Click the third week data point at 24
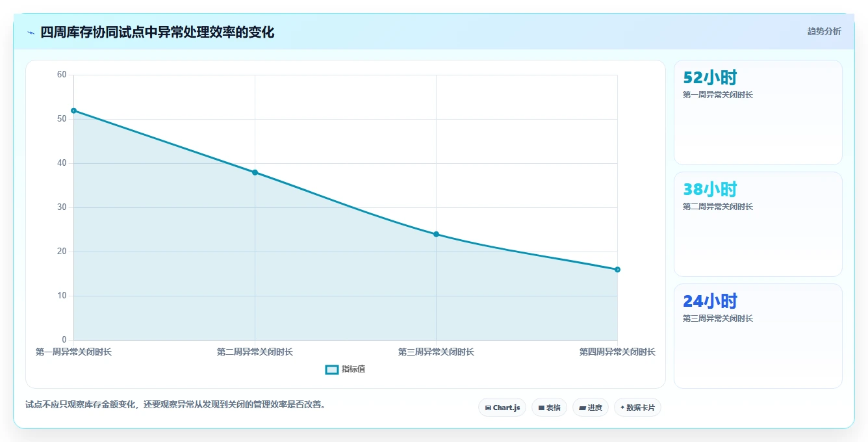 (x=436, y=234)
